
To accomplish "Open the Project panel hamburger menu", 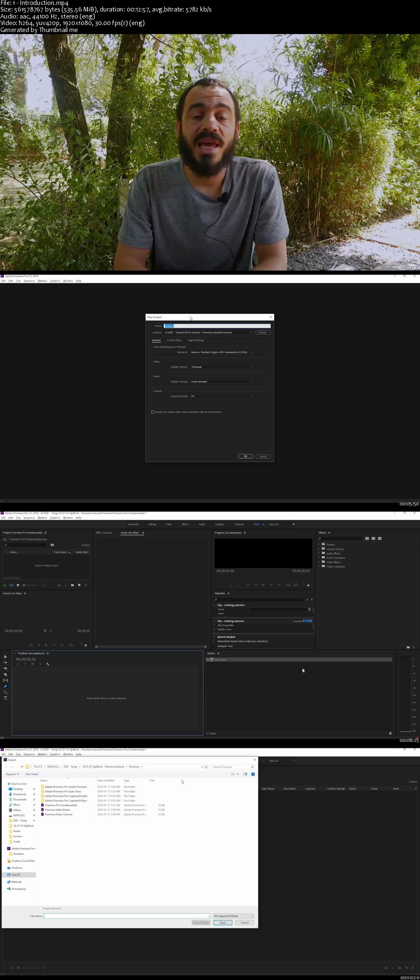I will point(46,532).
